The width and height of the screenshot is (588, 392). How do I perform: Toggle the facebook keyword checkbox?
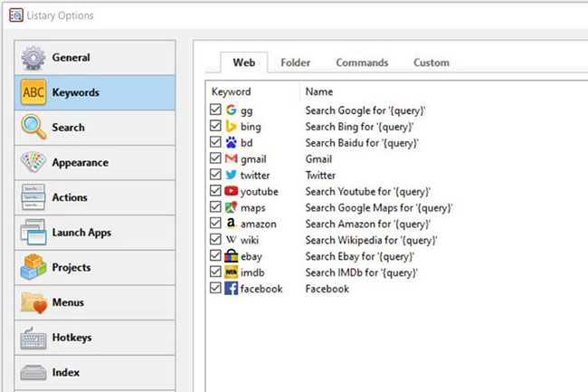(x=215, y=288)
